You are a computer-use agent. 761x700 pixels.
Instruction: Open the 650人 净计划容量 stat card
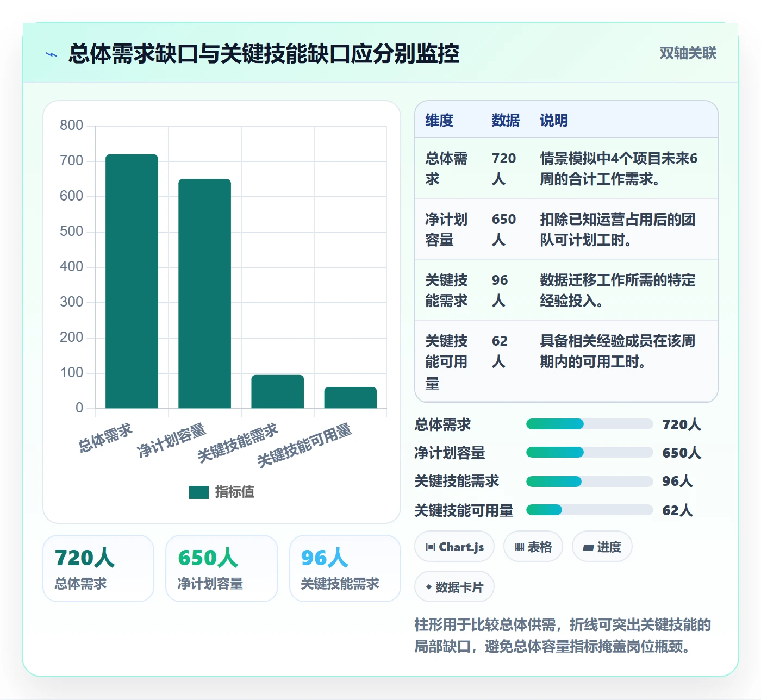tap(222, 568)
